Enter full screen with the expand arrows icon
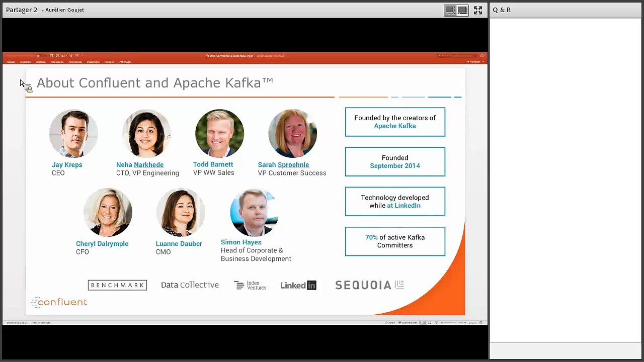This screenshot has width=644, height=362. click(x=478, y=10)
